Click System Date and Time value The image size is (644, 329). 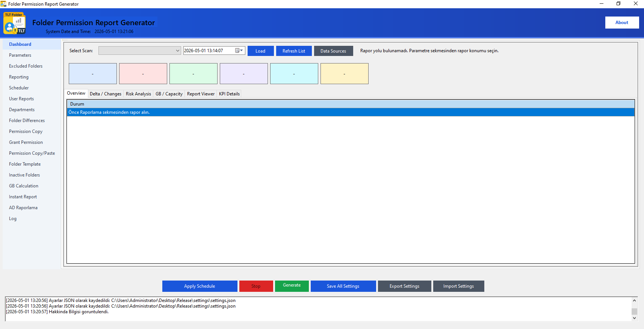114,32
